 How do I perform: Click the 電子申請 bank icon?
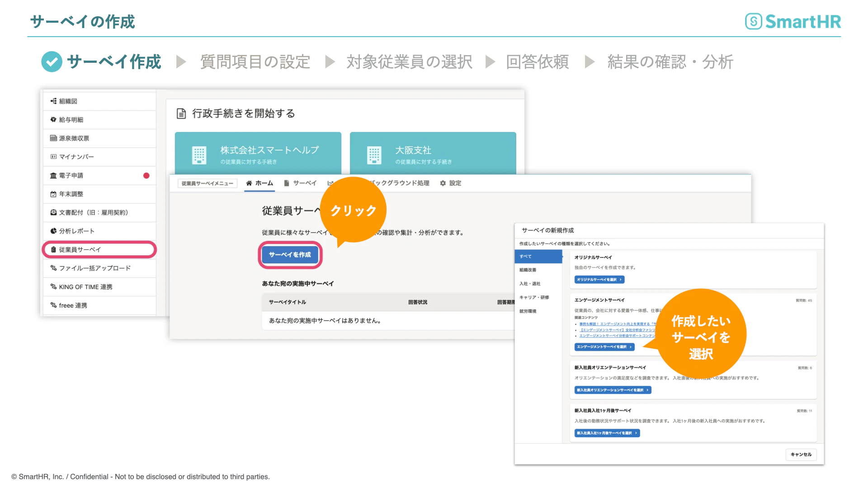pyautogui.click(x=53, y=175)
